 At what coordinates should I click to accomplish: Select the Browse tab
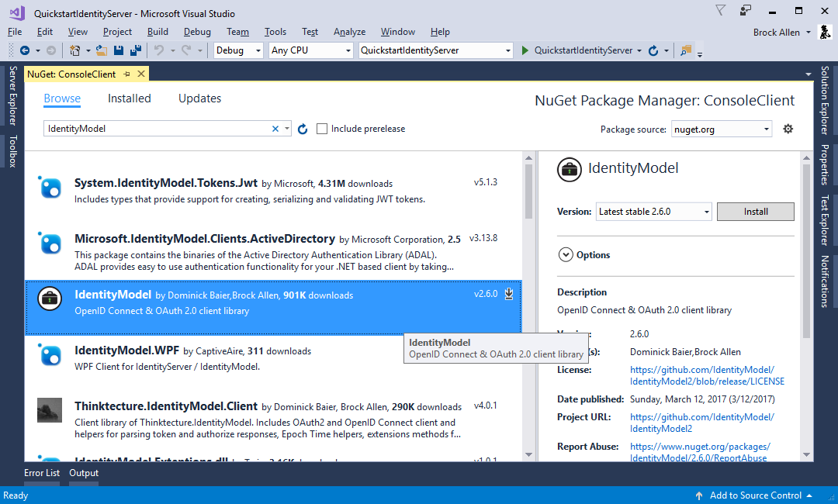click(x=62, y=98)
